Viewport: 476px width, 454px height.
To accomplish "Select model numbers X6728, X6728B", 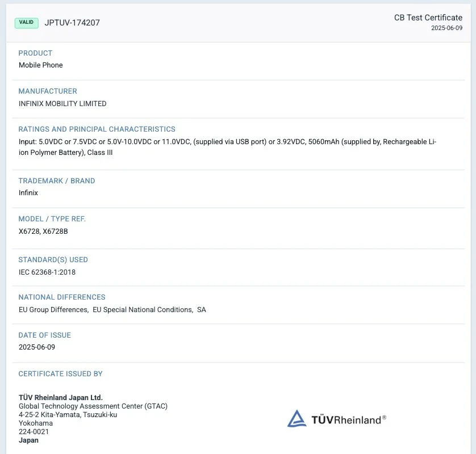I will tap(43, 232).
